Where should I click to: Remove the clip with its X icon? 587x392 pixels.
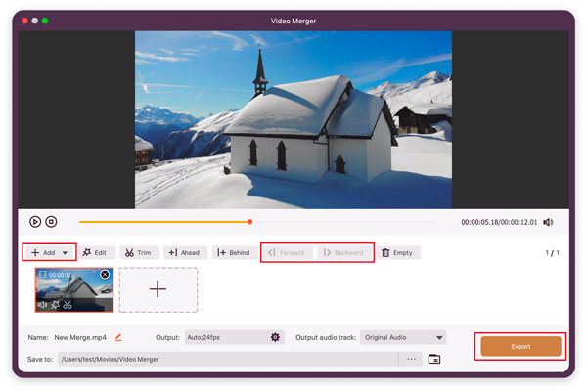coord(105,275)
